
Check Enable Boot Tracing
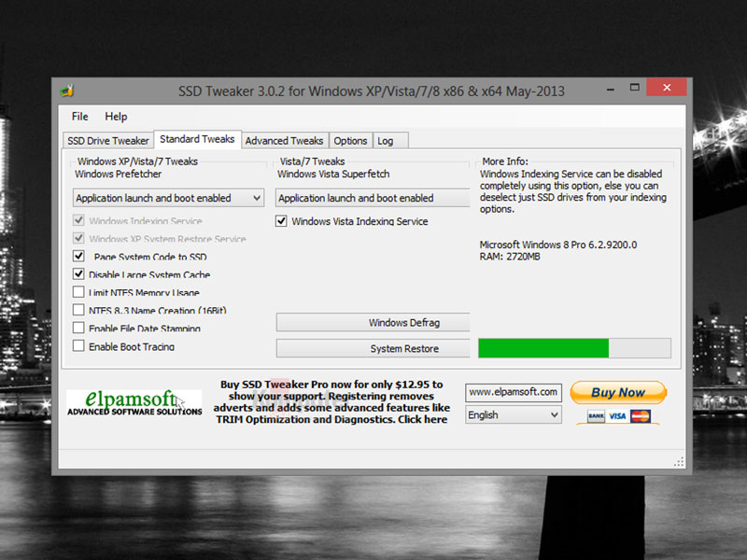78,345
